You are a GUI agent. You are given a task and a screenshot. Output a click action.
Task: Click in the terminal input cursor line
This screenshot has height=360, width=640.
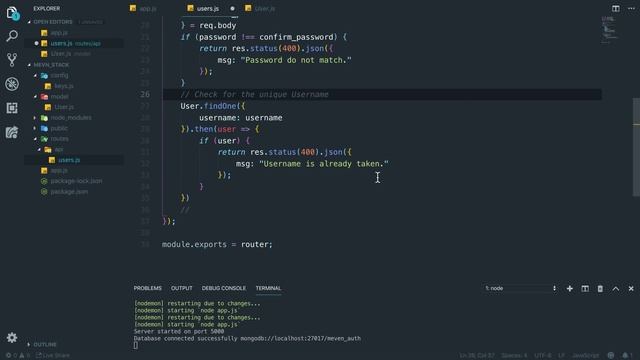pos(136,346)
